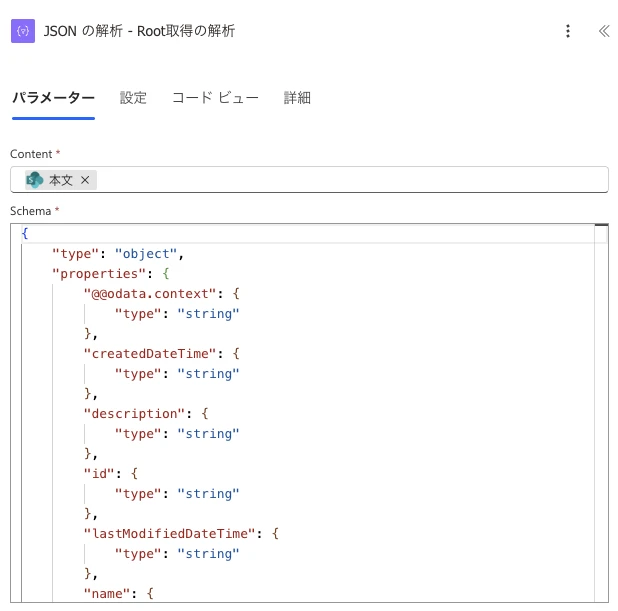Click the "@@odata.context" key in schema
The width and height of the screenshot is (618, 611).
click(150, 294)
